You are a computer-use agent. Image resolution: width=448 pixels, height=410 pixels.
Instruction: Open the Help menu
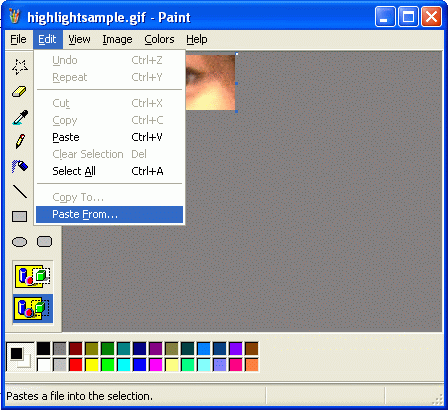(x=197, y=39)
